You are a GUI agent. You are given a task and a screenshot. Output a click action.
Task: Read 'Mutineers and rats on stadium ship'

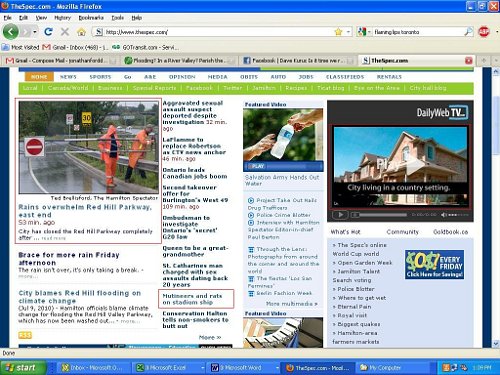click(x=192, y=299)
